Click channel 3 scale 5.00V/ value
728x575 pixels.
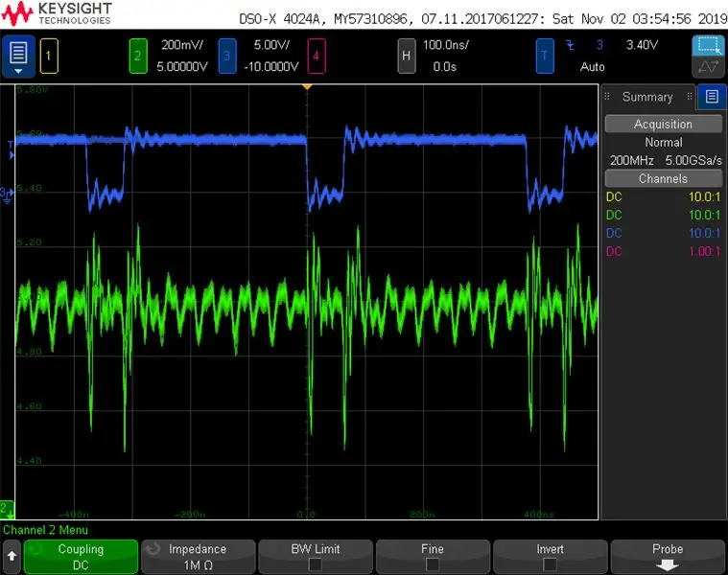click(271, 45)
